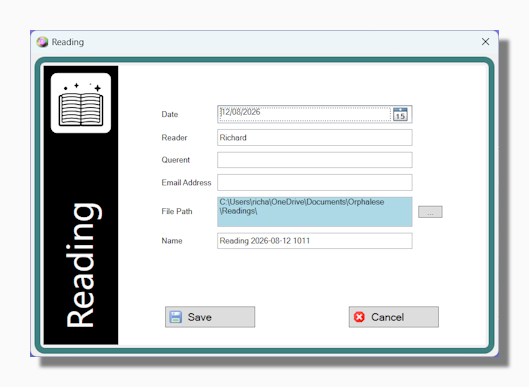Click the Querent label text
This screenshot has width=529, height=387.
click(175, 160)
